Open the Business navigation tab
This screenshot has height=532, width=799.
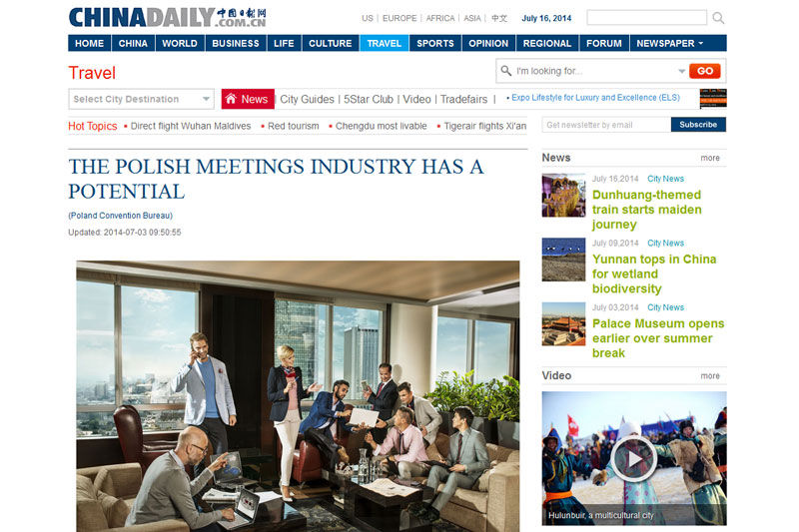click(x=236, y=43)
